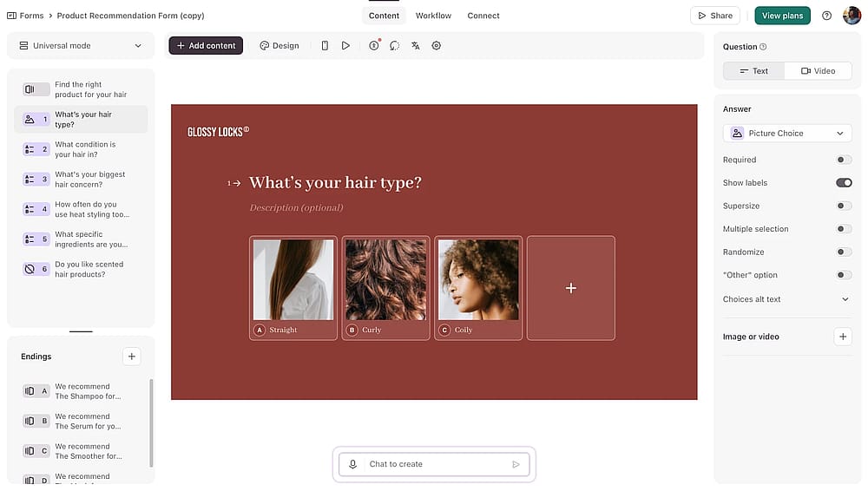Enable the "Other" option switch
Screen dimensions: 868x491
(844, 275)
